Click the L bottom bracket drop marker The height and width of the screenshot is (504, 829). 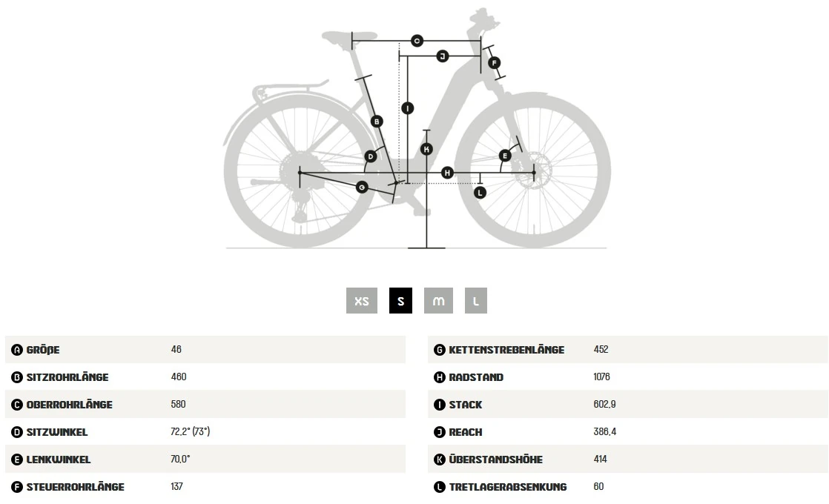tap(480, 193)
